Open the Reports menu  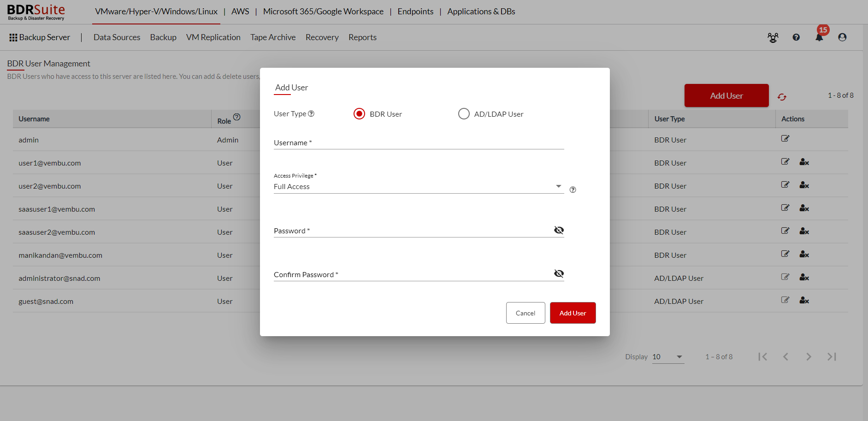coord(362,37)
